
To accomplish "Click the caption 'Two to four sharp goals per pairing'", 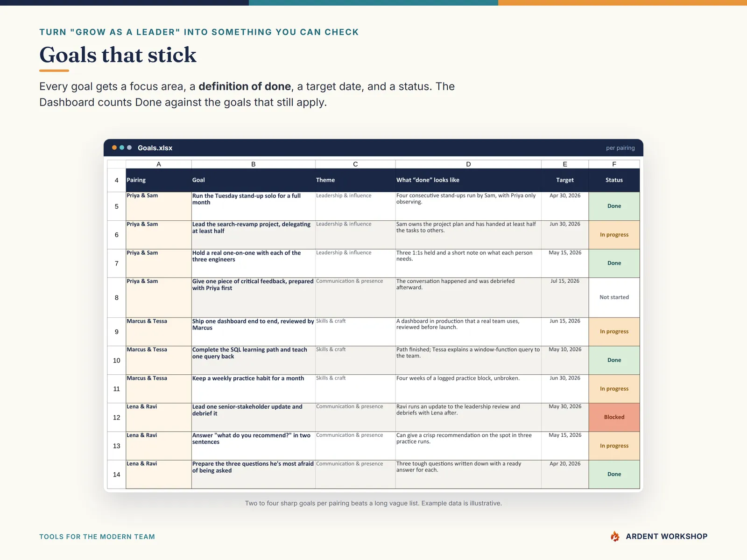I will (x=373, y=503).
